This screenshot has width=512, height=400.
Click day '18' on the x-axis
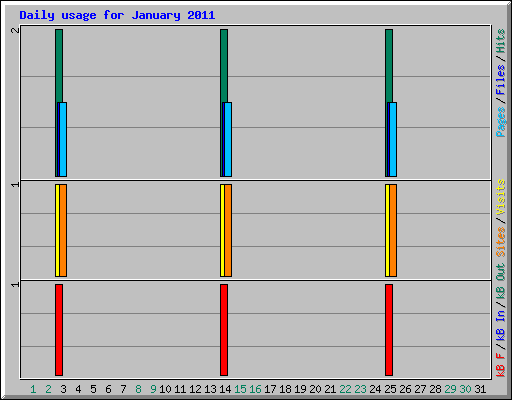[x=285, y=389]
